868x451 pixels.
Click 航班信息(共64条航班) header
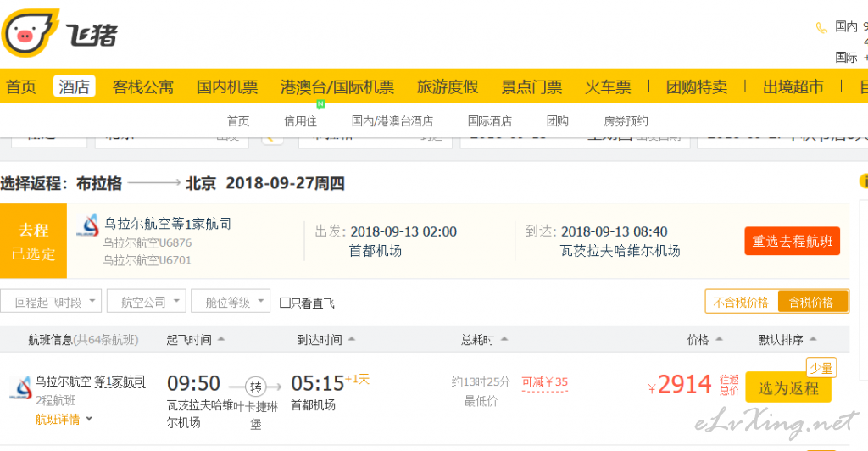click(83, 340)
